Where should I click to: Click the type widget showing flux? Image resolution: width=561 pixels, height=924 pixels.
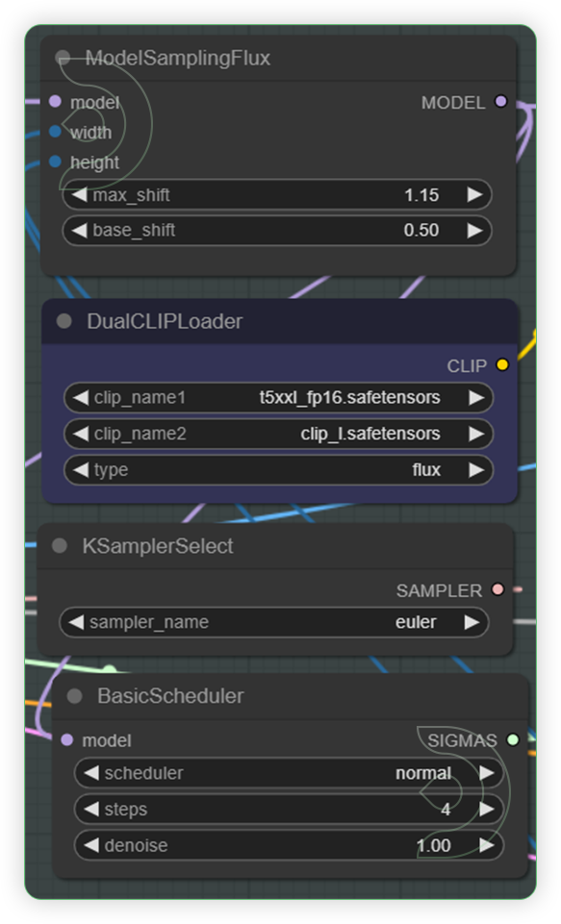click(x=279, y=469)
